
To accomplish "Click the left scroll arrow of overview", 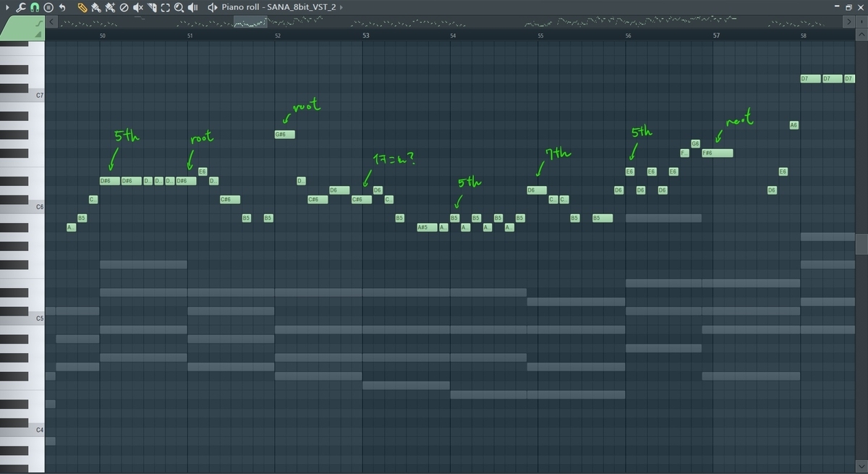I will tap(52, 23).
